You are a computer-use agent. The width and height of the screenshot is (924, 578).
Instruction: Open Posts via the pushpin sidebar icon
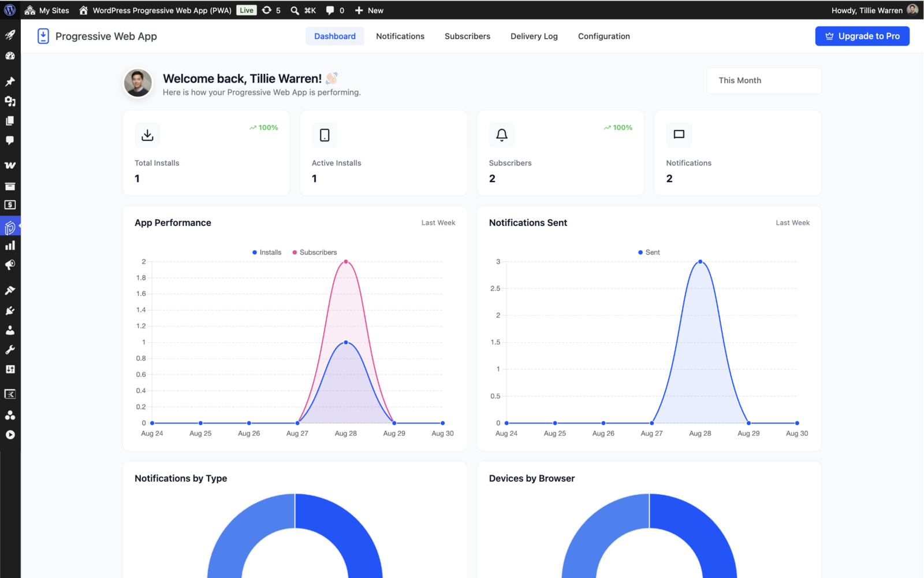click(x=10, y=81)
